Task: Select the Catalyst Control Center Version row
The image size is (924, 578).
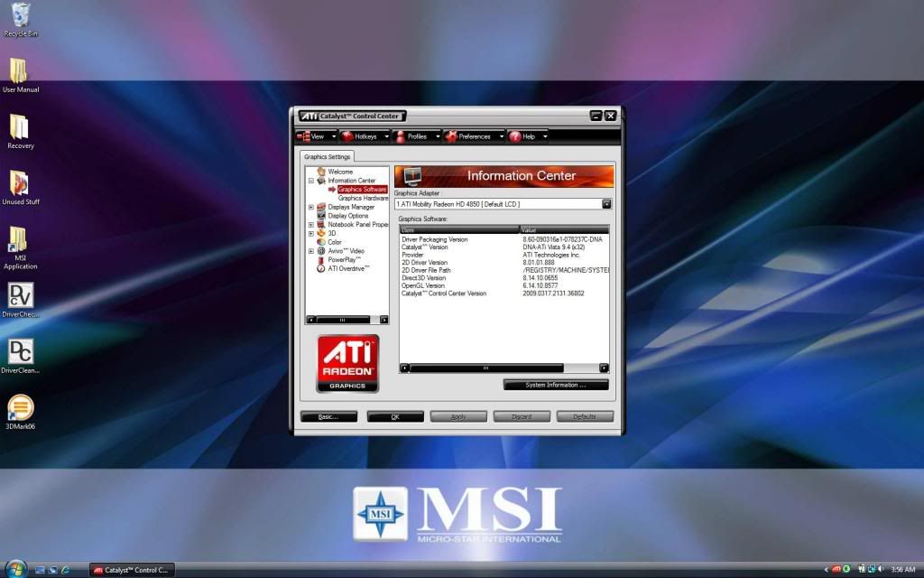Action: click(504, 294)
